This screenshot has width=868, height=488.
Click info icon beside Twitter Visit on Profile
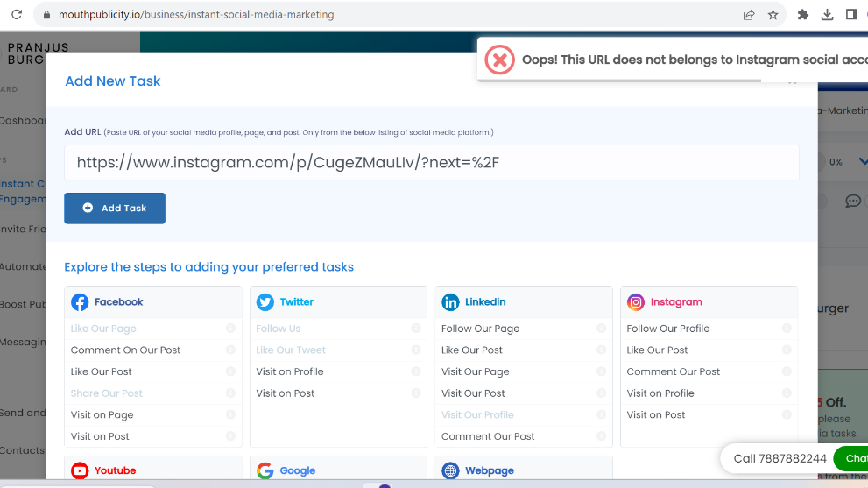coord(416,371)
